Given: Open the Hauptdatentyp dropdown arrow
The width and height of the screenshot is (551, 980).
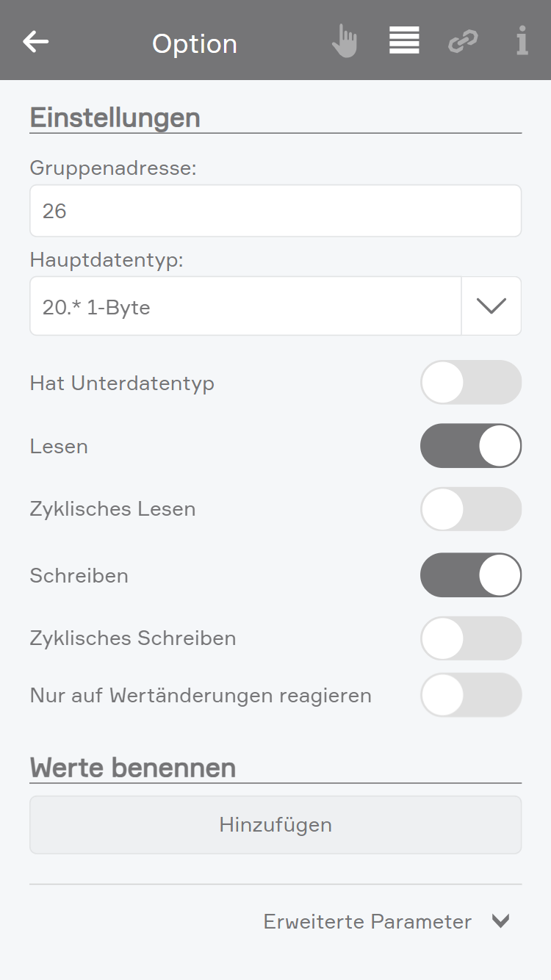Looking at the screenshot, I should [491, 306].
